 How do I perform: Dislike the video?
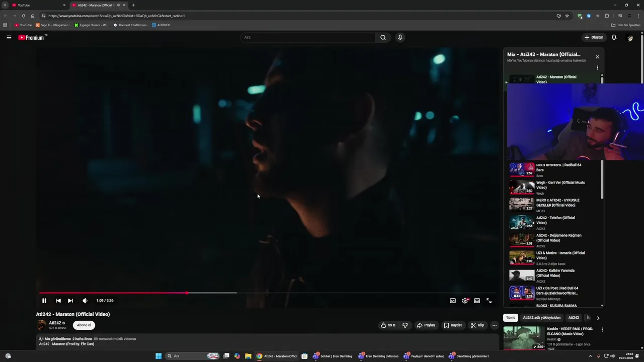[x=405, y=325]
